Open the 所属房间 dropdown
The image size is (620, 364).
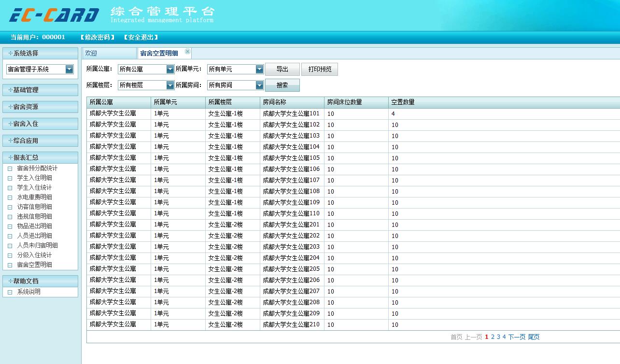259,85
